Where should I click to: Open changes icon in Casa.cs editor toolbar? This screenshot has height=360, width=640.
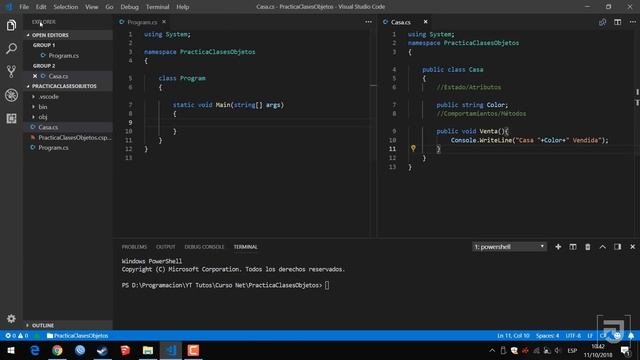coord(602,22)
